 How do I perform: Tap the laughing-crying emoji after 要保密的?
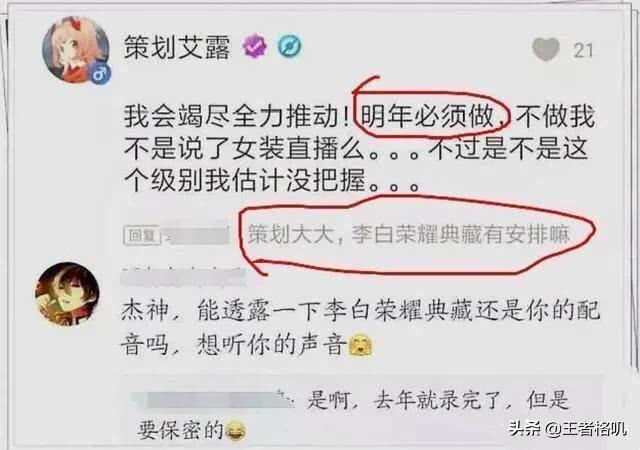coord(236,430)
